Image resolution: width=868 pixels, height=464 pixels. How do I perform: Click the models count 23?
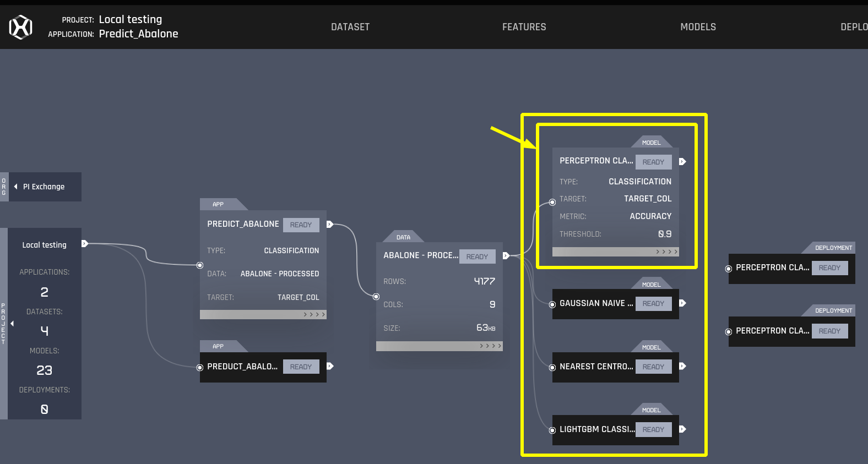[x=45, y=370]
